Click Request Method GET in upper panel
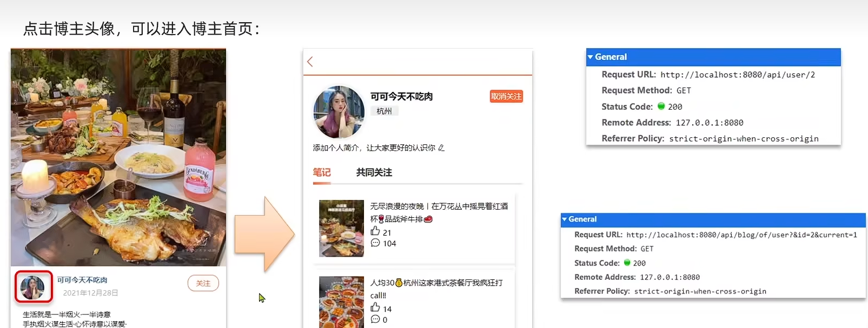 click(x=684, y=91)
